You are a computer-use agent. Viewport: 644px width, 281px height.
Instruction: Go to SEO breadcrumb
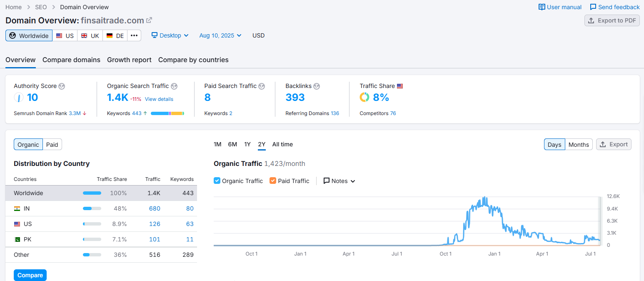41,7
